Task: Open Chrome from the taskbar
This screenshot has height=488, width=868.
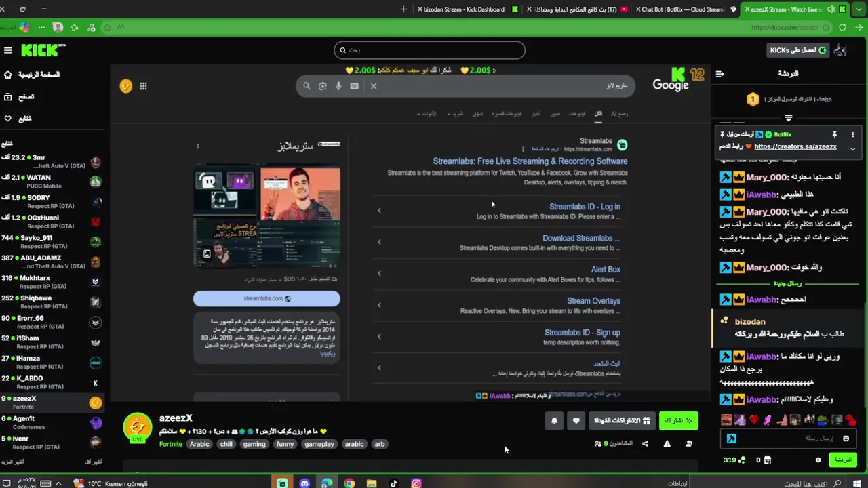Action: [x=349, y=483]
